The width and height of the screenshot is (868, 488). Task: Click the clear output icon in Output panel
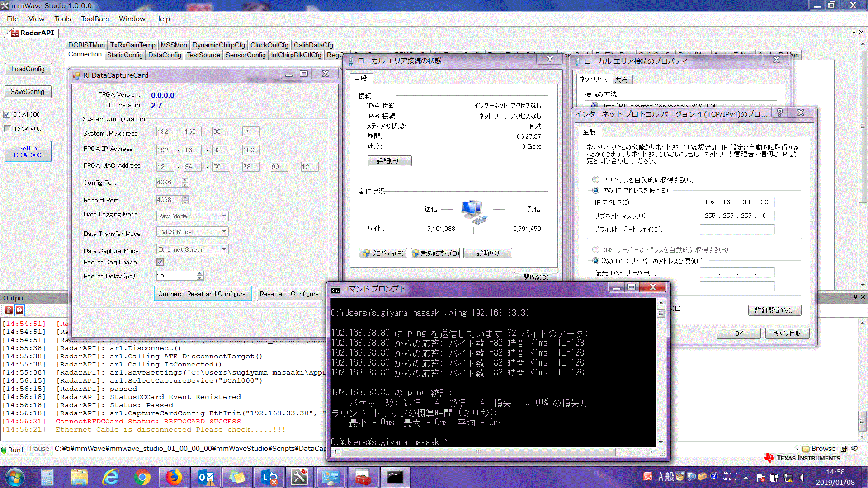pos(9,310)
